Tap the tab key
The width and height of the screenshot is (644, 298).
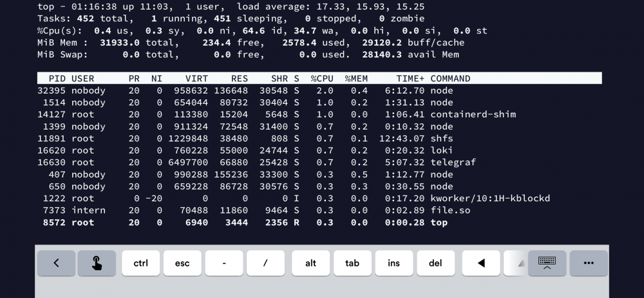point(352,263)
